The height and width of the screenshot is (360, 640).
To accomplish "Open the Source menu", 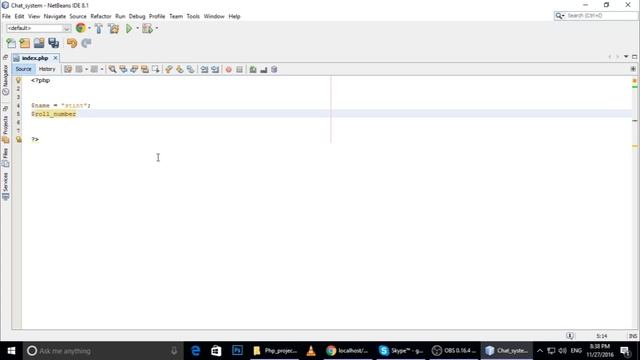I will [78, 16].
